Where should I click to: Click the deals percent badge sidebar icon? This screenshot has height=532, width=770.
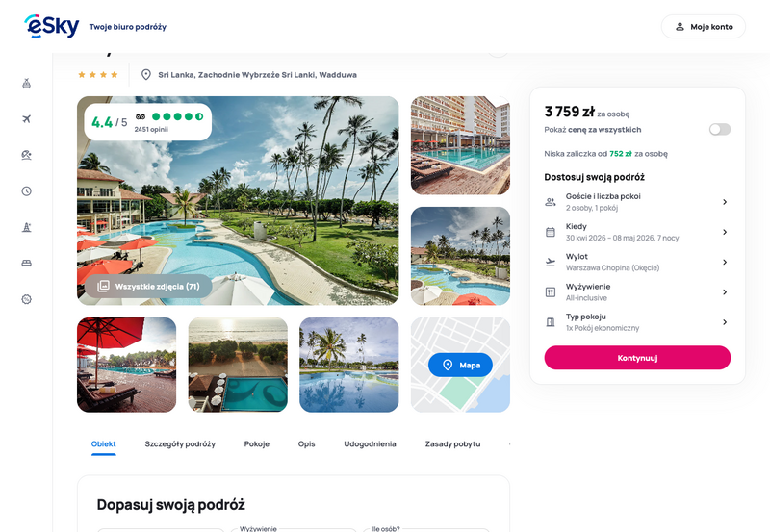coord(27,299)
